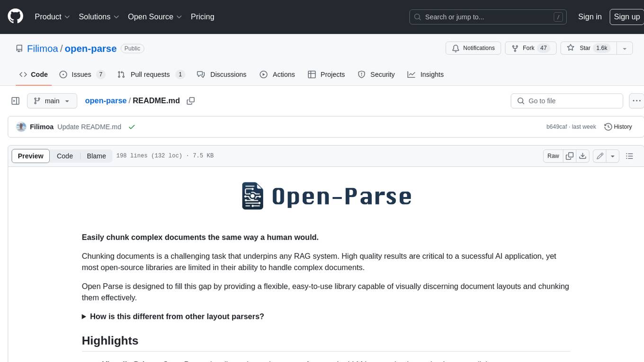Copy the file path icon next to README.md
644x362 pixels.
191,101
